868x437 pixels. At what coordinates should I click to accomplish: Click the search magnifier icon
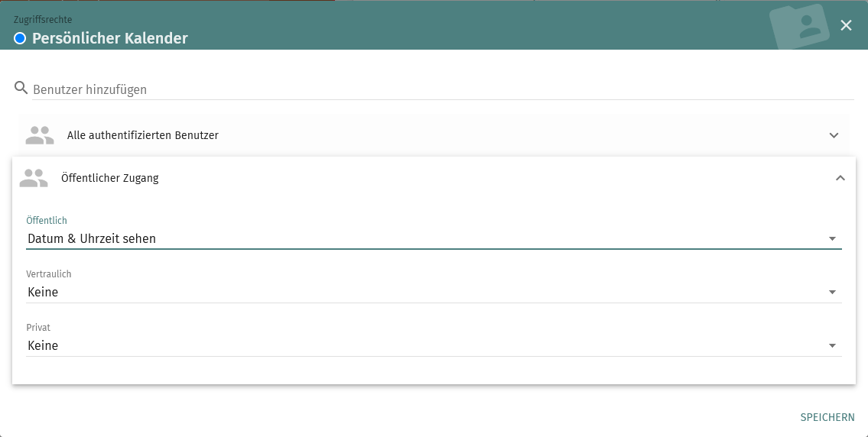tap(21, 88)
